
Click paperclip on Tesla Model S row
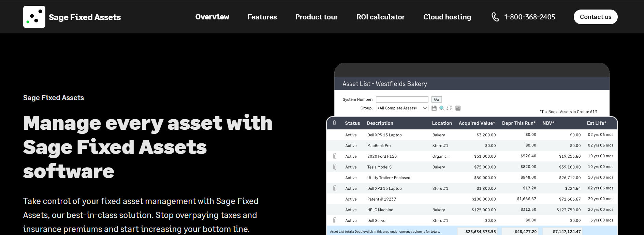335,167
